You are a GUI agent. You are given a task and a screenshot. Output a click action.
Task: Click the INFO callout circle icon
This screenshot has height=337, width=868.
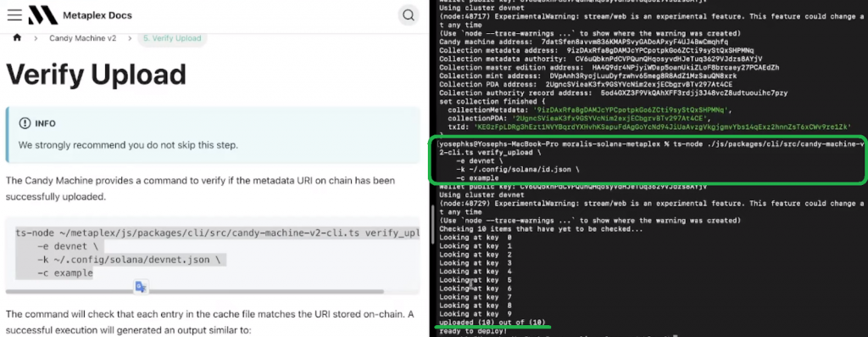point(25,124)
